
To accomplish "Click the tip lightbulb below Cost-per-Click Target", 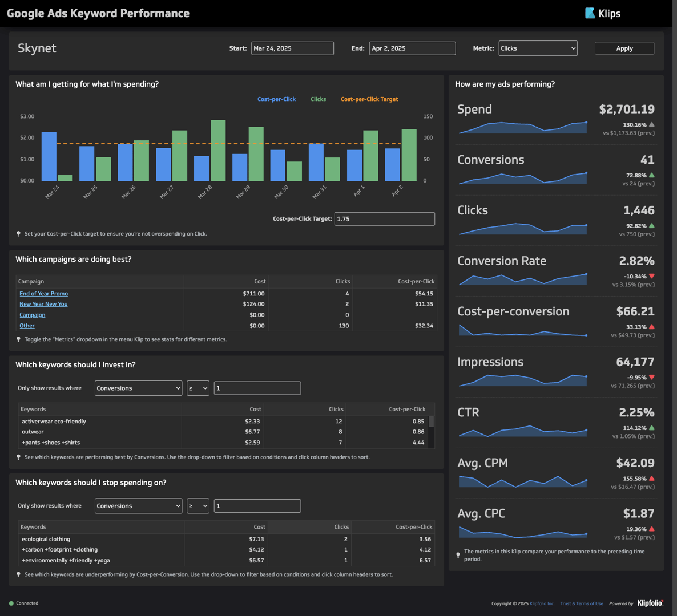I will click(18, 233).
